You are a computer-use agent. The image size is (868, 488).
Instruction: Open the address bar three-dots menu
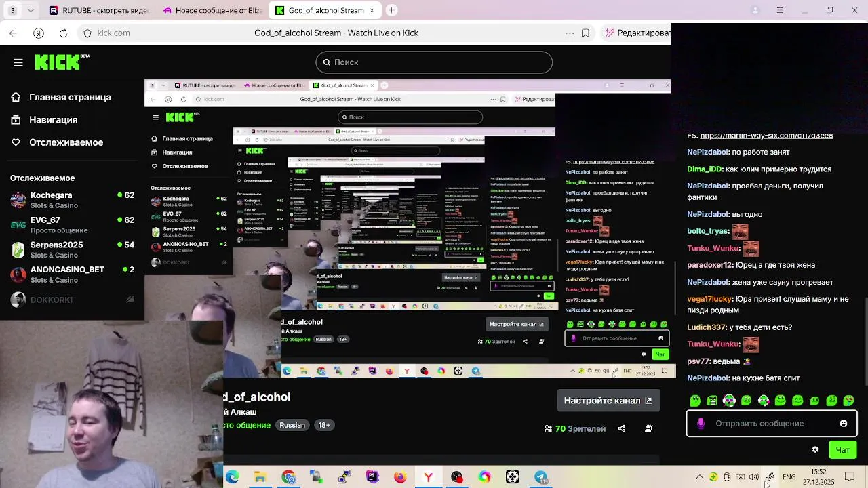tap(570, 33)
